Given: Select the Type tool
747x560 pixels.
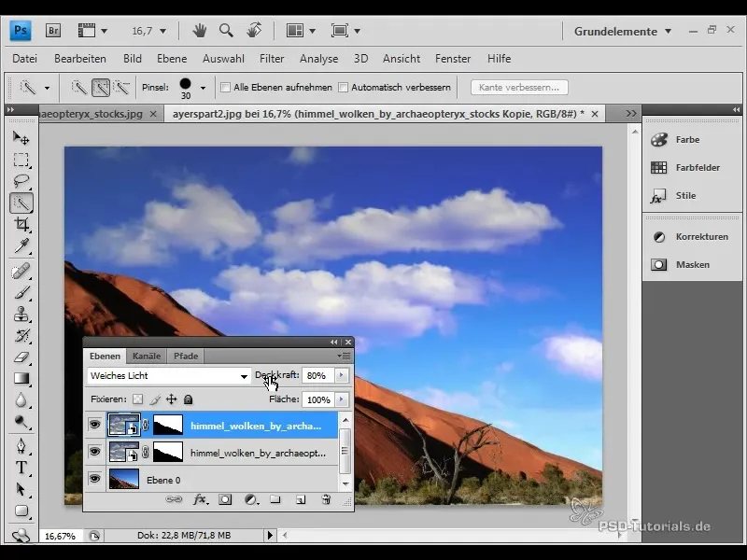Looking at the screenshot, I should (x=21, y=468).
